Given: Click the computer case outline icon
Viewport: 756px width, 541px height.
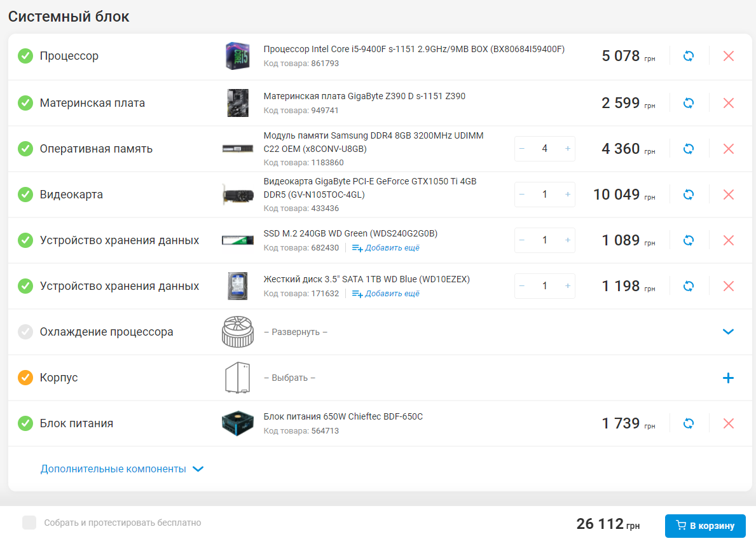Looking at the screenshot, I should click(238, 378).
